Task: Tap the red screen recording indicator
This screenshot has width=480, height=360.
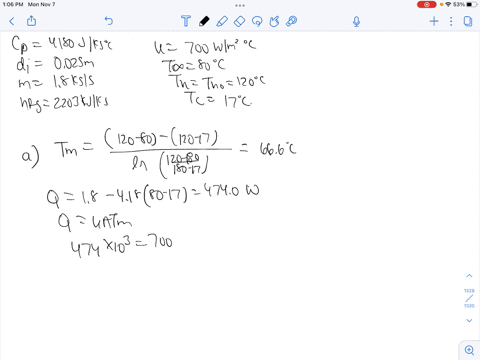Action: [x=426, y=4]
